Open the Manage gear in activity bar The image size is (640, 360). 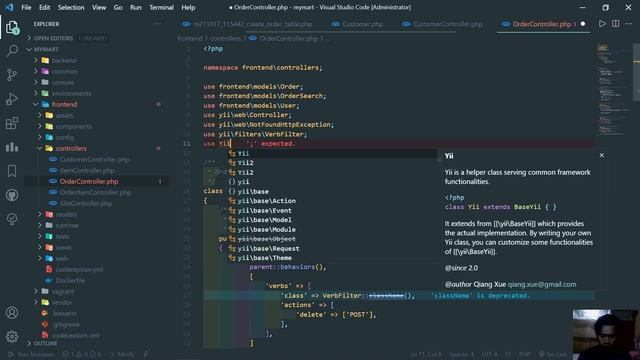12,336
